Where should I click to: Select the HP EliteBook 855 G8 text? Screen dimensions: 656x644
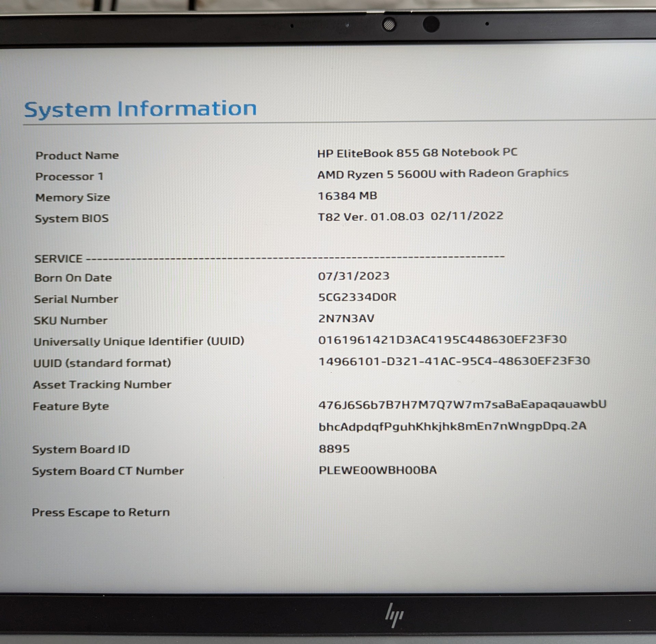tap(417, 152)
